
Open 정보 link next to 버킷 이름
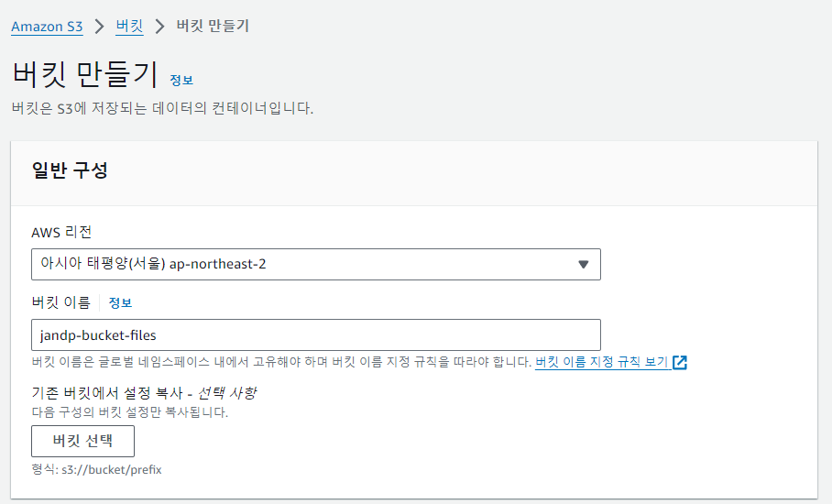click(120, 303)
